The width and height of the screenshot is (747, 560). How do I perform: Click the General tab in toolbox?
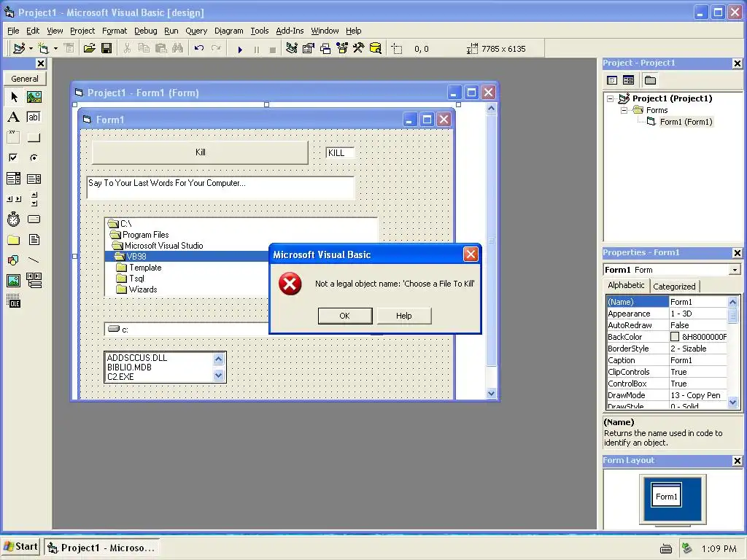click(x=25, y=79)
